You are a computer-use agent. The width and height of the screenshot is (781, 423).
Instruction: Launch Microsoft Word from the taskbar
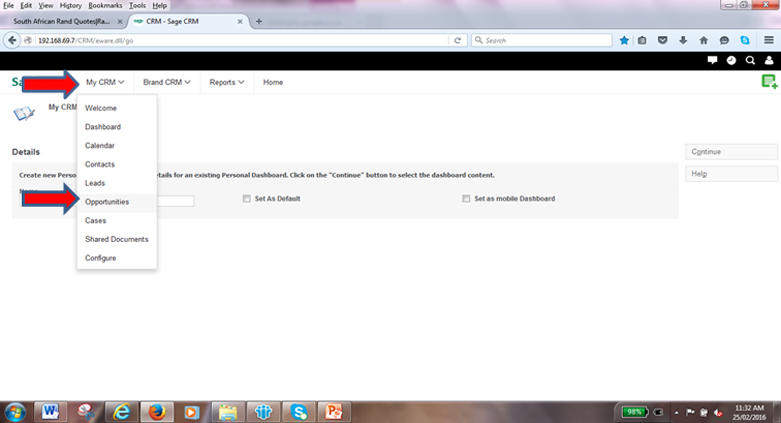point(50,412)
